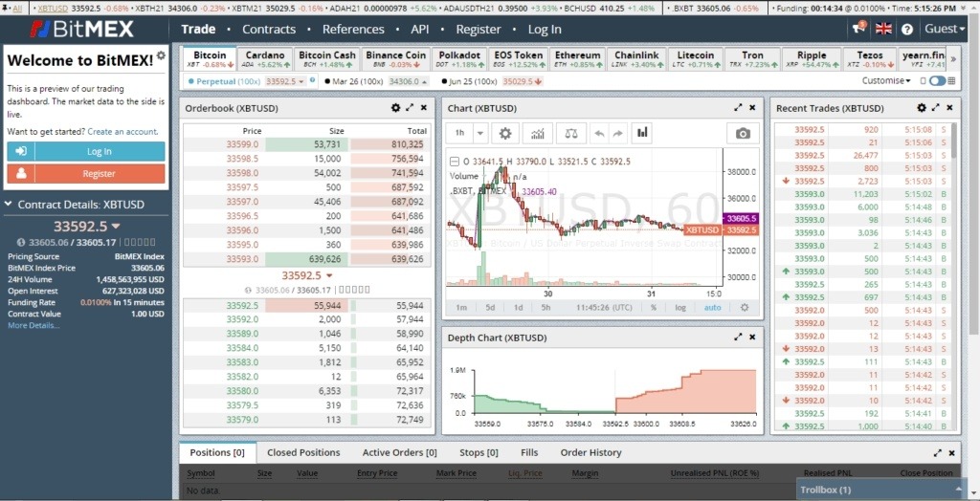Viewport: 980px width, 501px height.
Task: Open the API menu
Action: click(420, 30)
